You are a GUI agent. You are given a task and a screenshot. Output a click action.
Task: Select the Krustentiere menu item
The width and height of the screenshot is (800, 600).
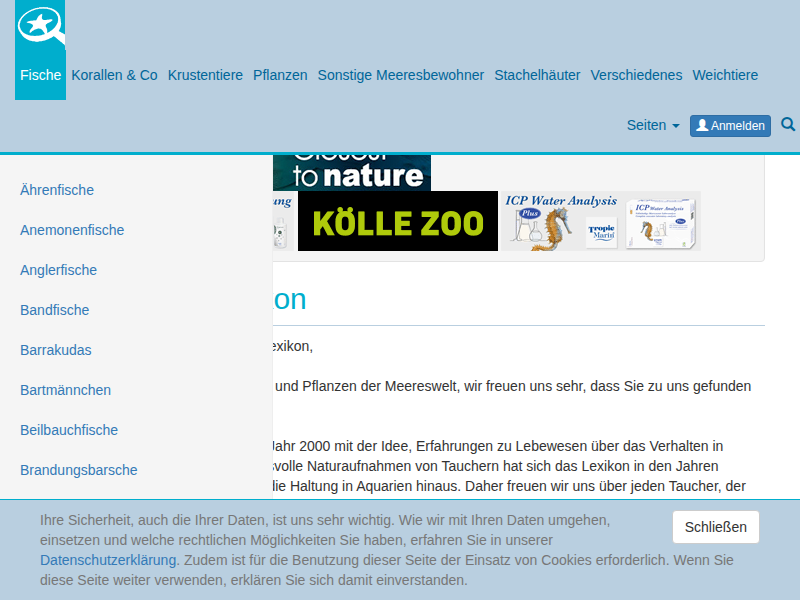[205, 75]
